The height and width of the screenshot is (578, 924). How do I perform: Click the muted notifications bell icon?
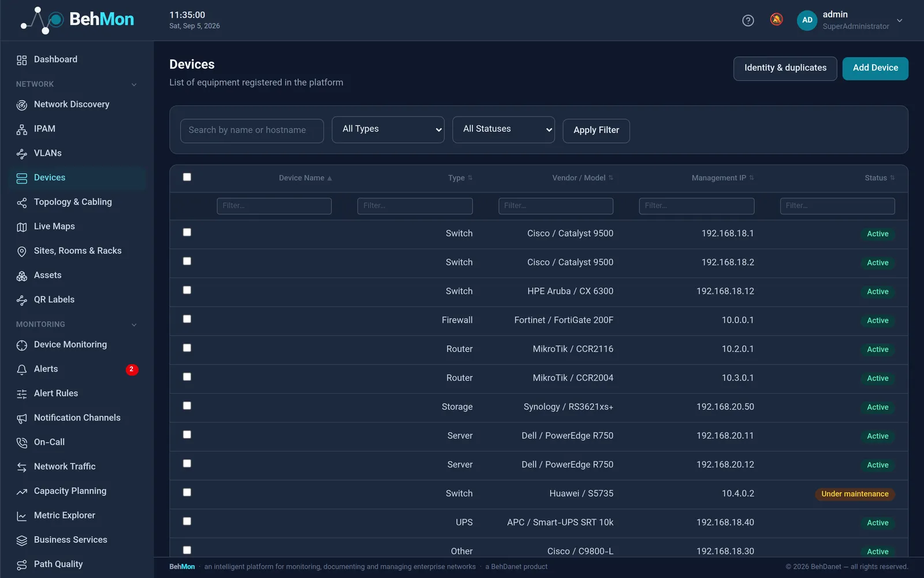tap(776, 20)
